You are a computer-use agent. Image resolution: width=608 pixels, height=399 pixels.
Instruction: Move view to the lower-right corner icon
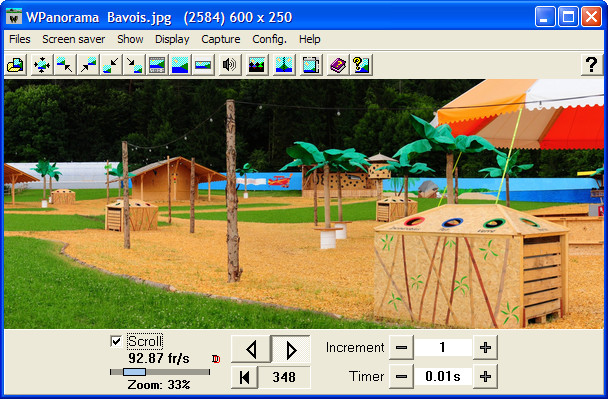[x=134, y=65]
